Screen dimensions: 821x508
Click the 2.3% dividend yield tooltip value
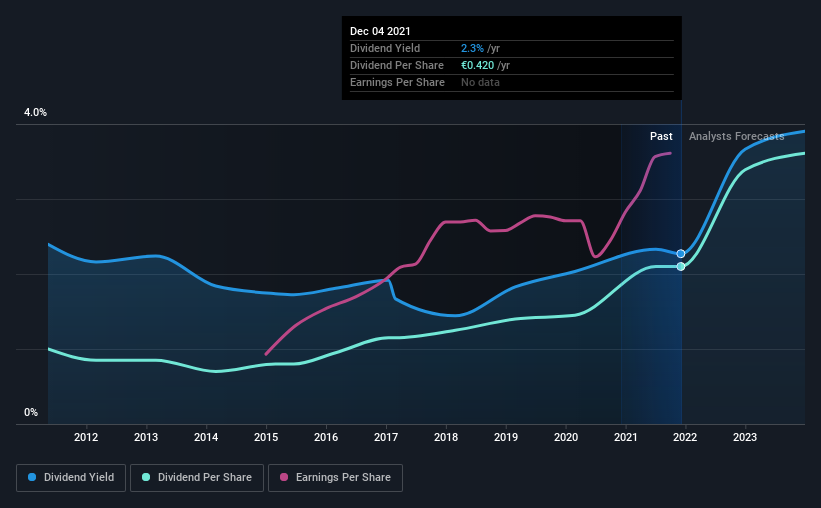[472, 48]
